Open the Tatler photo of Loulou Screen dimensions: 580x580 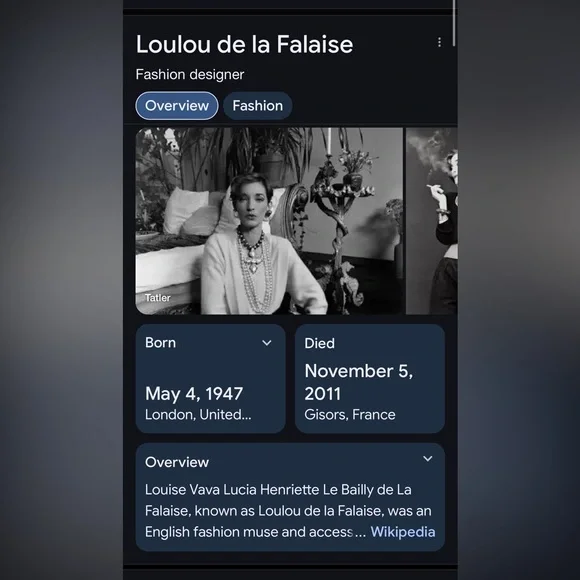[x=269, y=221]
